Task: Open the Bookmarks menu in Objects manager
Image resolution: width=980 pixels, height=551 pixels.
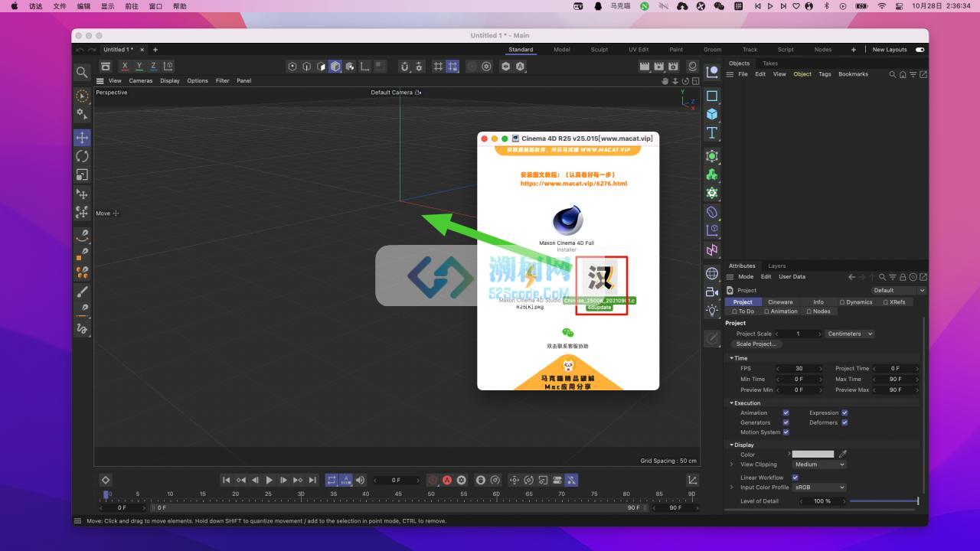Action: pos(853,74)
